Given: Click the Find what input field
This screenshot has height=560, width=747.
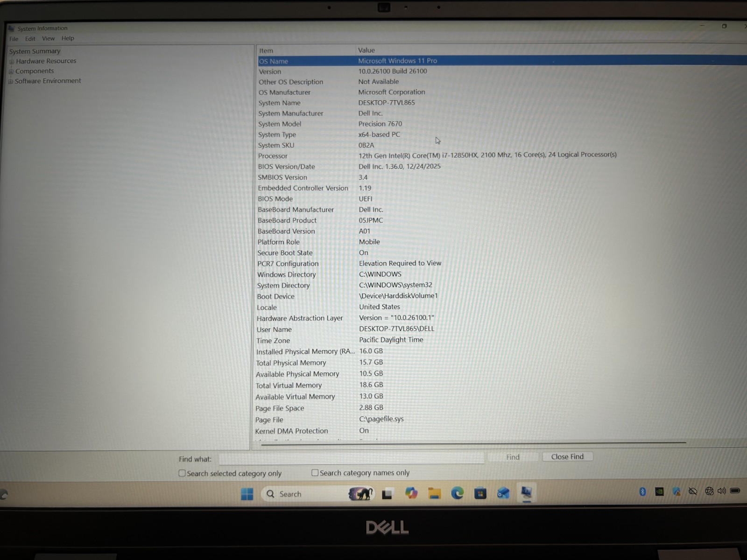Looking at the screenshot, I should click(x=352, y=458).
